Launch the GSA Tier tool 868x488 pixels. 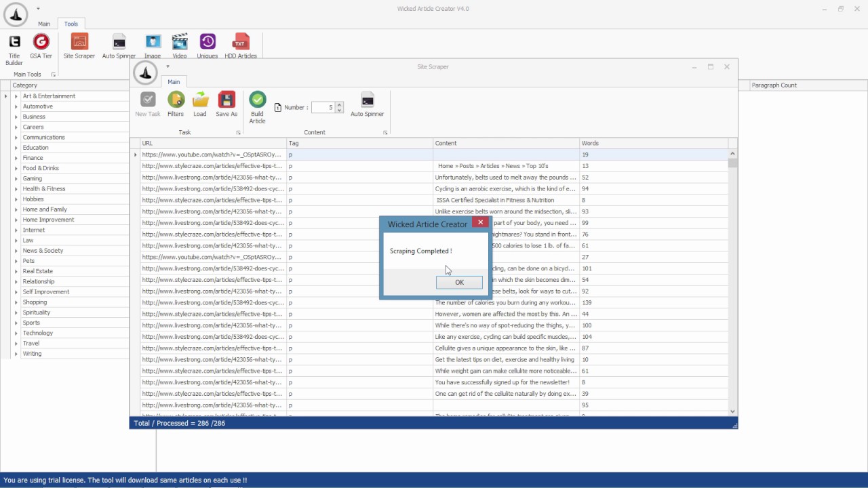pyautogui.click(x=41, y=47)
